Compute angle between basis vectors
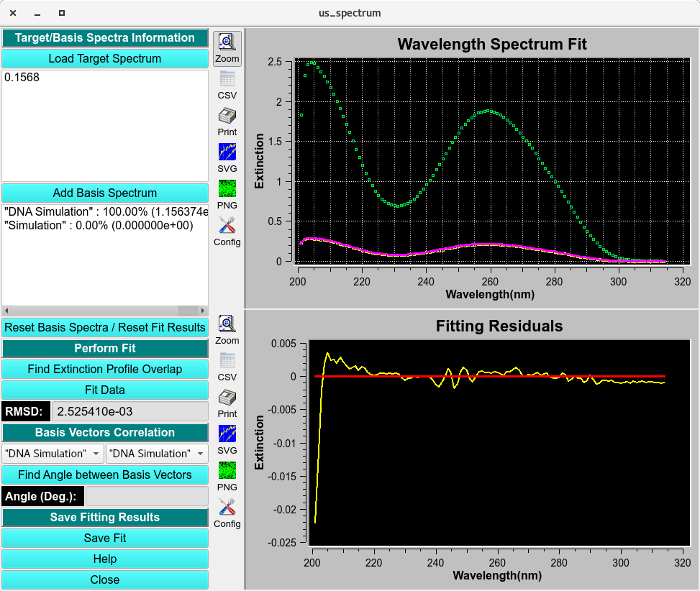The height and width of the screenshot is (591, 700). pos(105,475)
